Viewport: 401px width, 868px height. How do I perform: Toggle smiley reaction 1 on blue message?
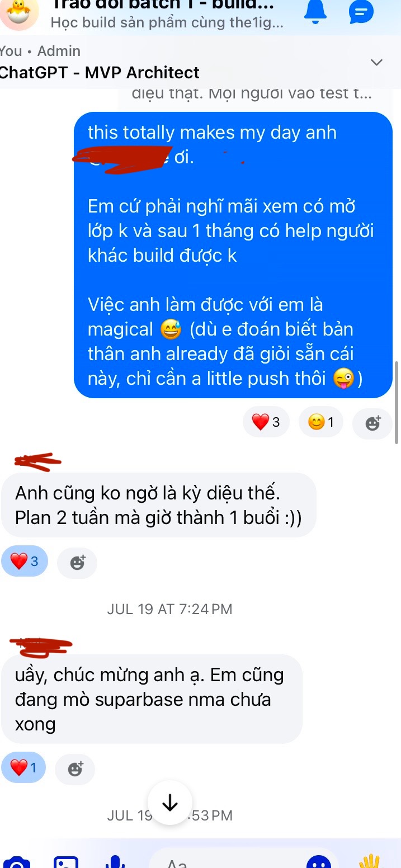point(321,422)
